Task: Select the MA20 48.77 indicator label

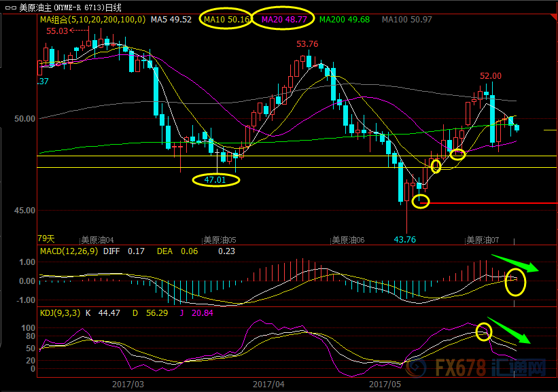Action: 283,20
